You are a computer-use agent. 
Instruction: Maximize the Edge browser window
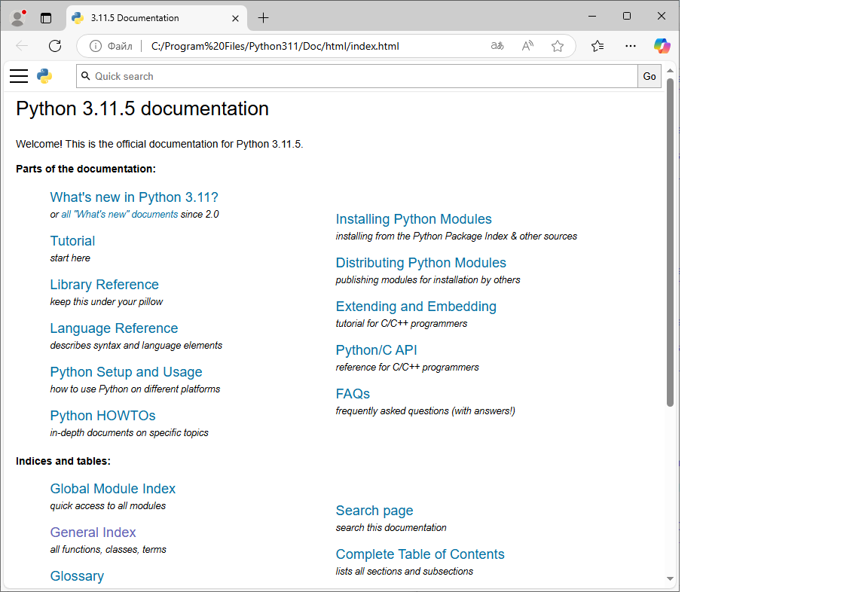pyautogui.click(x=627, y=16)
